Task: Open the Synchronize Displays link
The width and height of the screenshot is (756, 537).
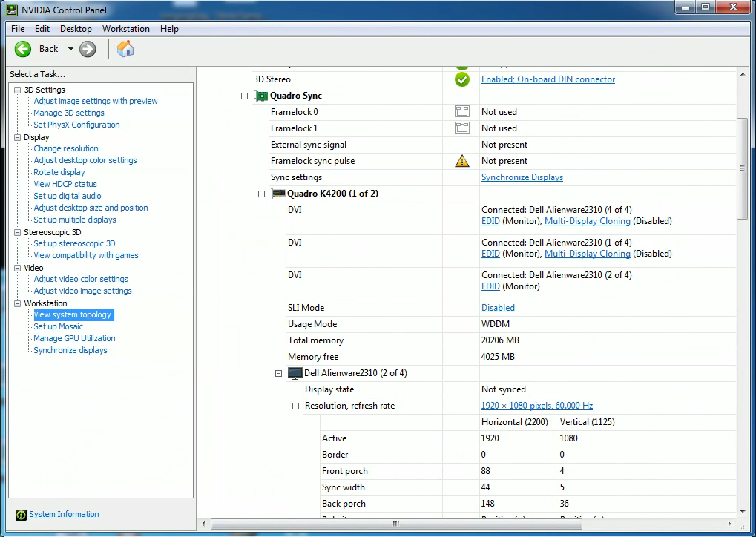Action: 522,177
